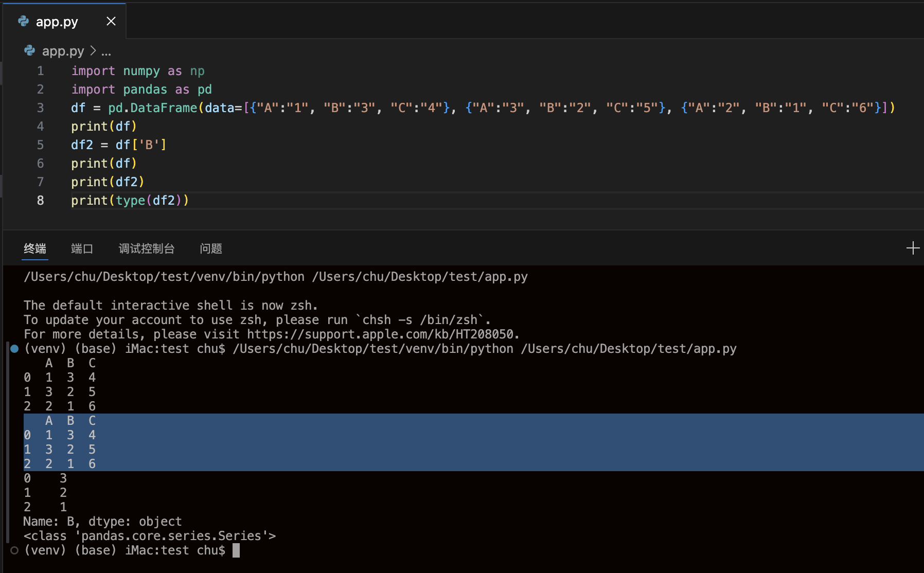
Task: Show the 问题 panel tab
Action: point(211,249)
